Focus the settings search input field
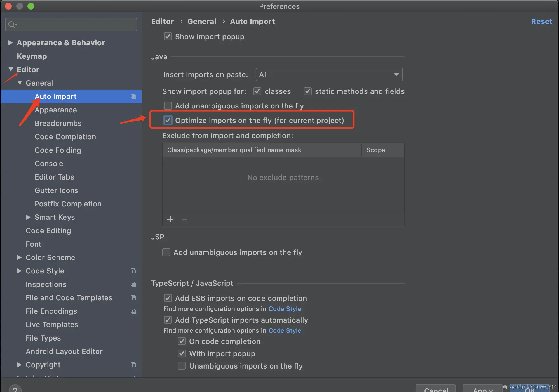 [x=76, y=25]
